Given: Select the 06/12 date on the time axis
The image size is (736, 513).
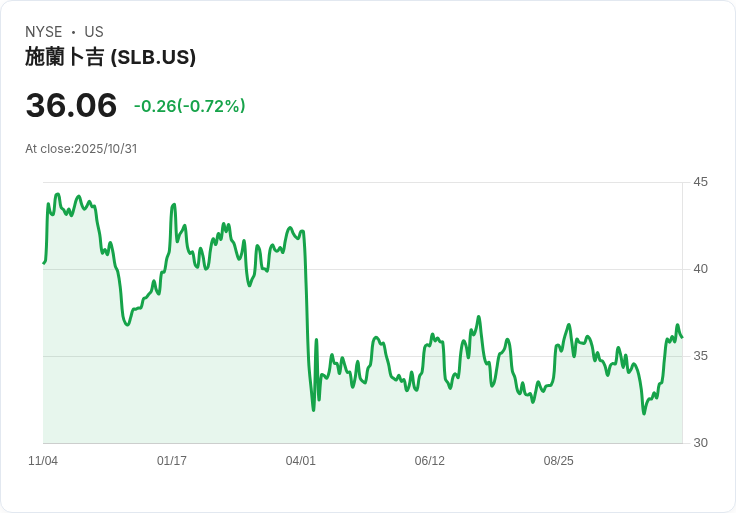Looking at the screenshot, I should [x=430, y=461].
